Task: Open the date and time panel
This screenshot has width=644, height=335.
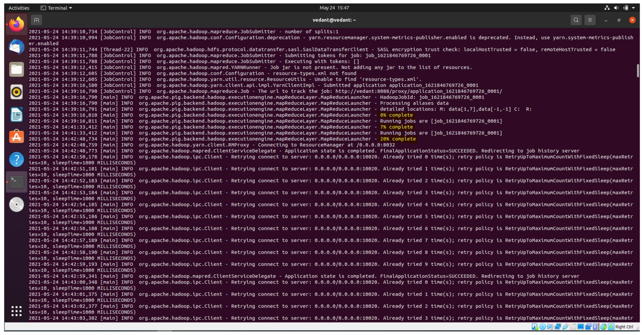Action: click(x=334, y=8)
